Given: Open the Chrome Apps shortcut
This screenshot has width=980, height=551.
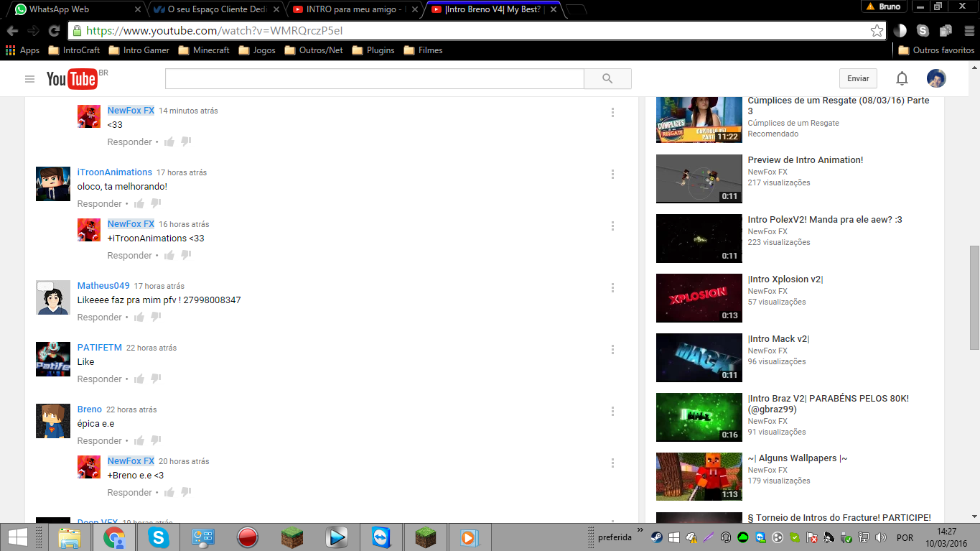Looking at the screenshot, I should point(22,50).
